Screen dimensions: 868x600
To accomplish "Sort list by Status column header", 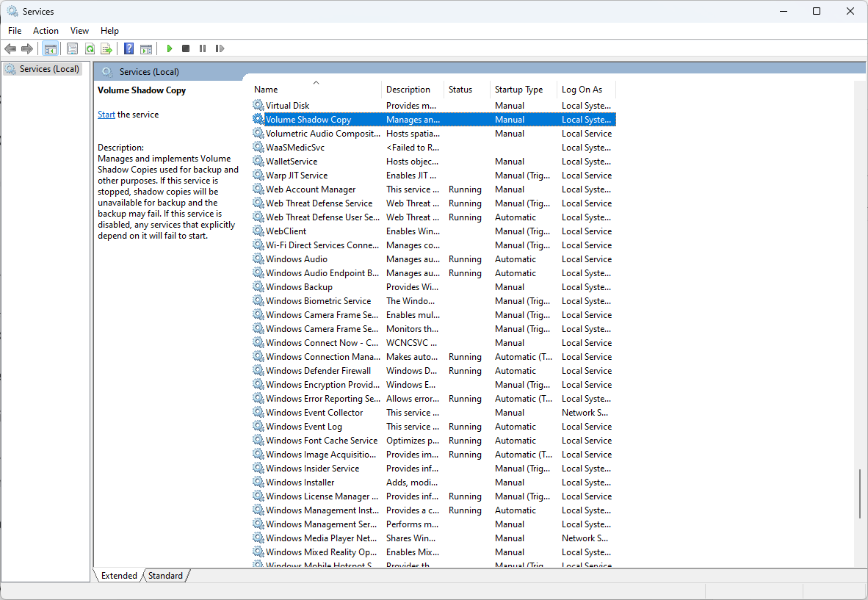I will point(460,90).
